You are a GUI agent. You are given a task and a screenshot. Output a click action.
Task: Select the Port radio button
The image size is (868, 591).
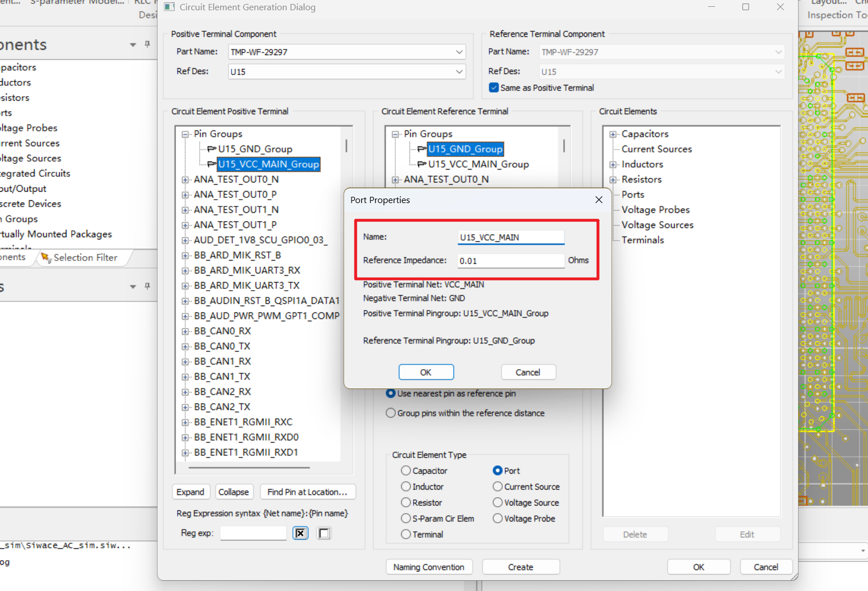497,470
